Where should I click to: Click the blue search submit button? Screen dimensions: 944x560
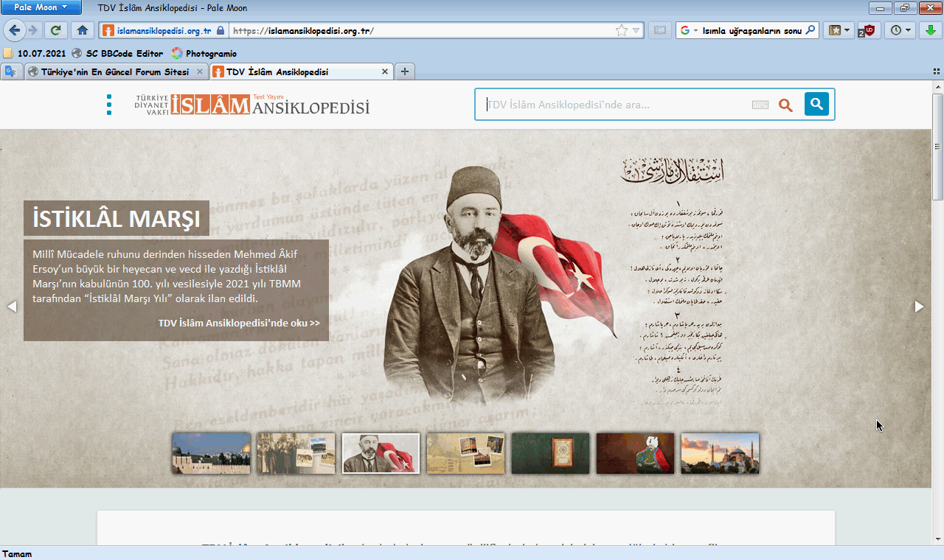tap(816, 104)
